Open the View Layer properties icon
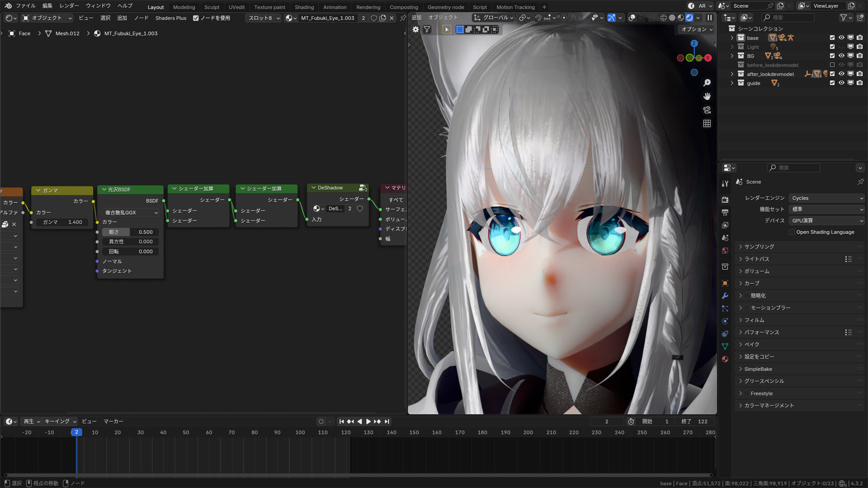Screen dimensions: 868x488 click(x=725, y=225)
